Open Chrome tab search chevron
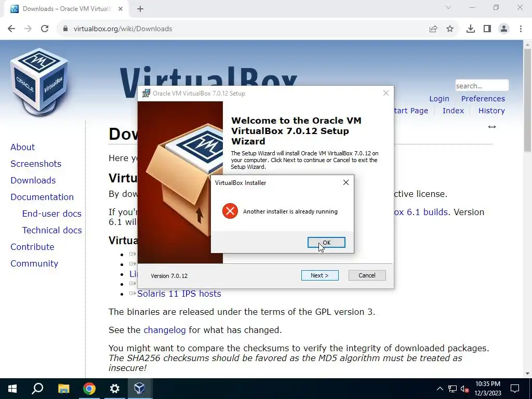 [448, 7]
